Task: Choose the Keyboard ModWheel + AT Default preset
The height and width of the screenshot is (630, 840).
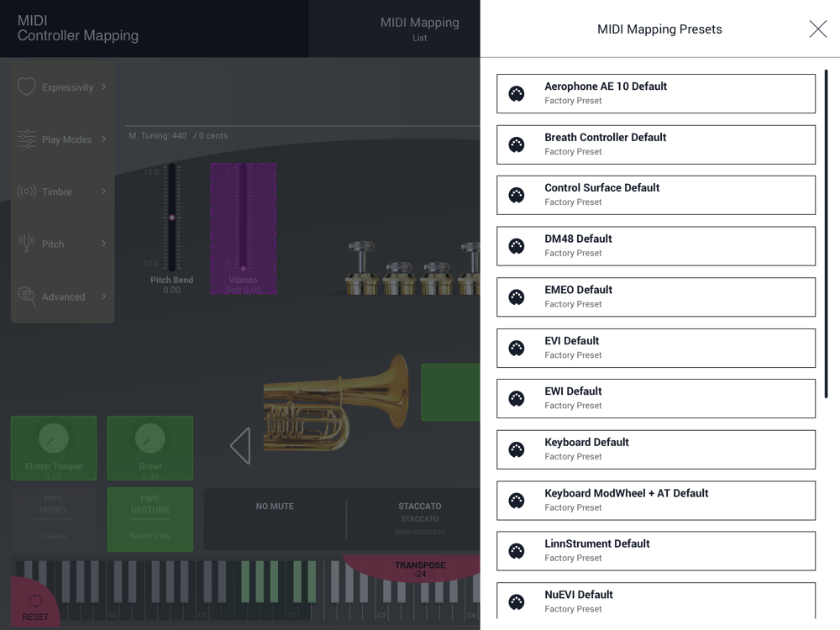Action: click(x=655, y=501)
